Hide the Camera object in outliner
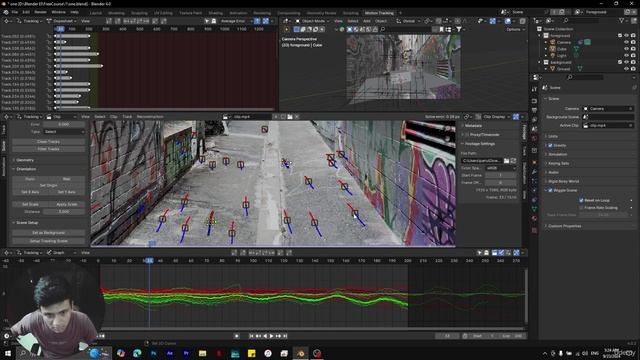640x360 pixels. click(x=627, y=42)
